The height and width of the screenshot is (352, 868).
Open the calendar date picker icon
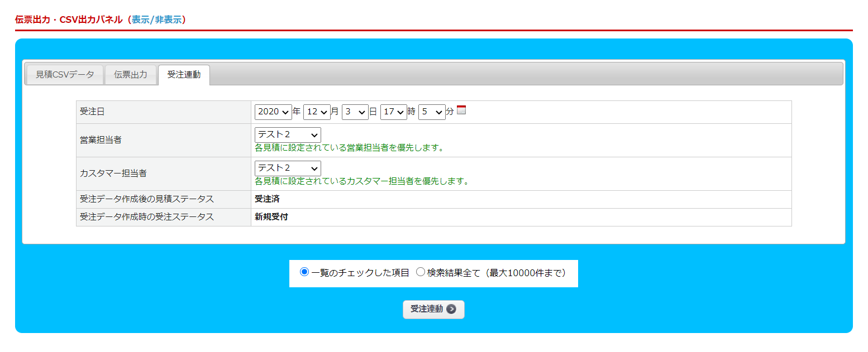tap(461, 110)
